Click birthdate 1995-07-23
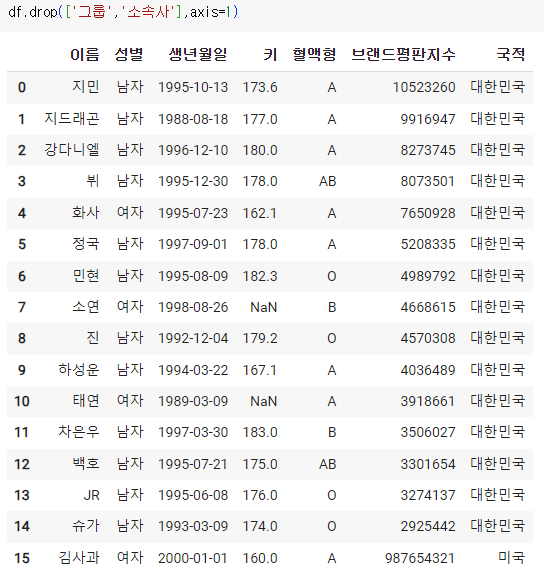Image resolution: width=544 pixels, height=580 pixels. [193, 213]
